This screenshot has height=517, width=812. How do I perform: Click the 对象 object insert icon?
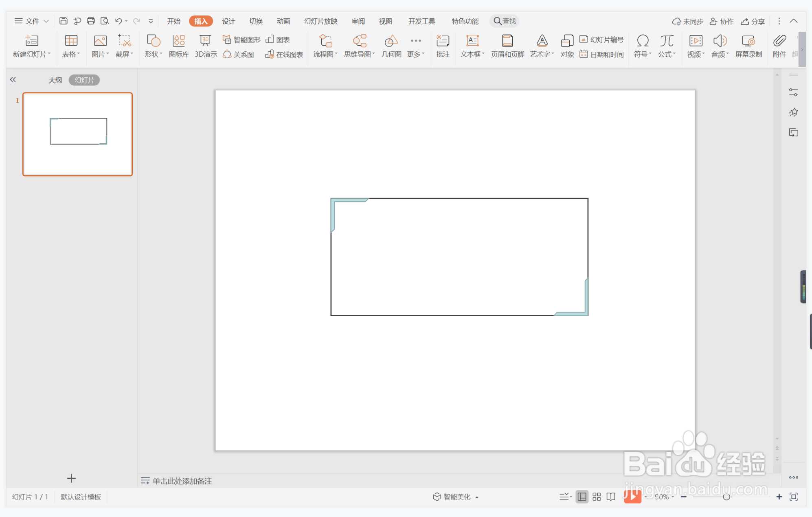[567, 45]
